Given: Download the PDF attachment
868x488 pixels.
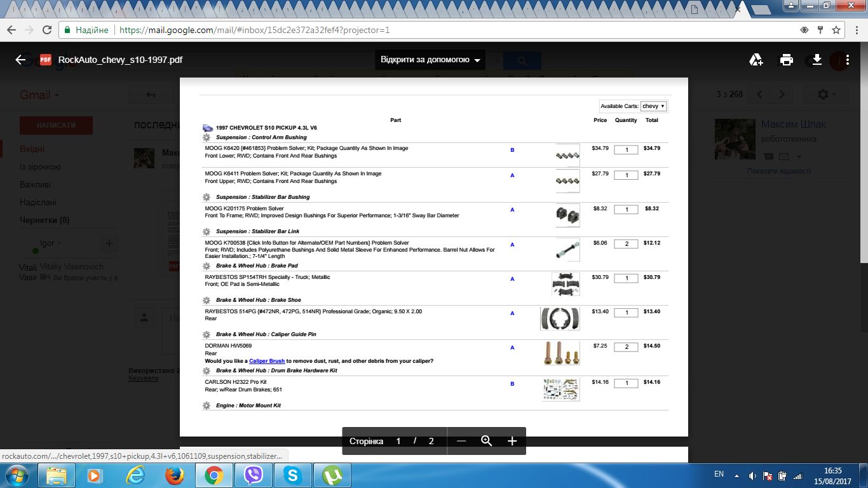Looking at the screenshot, I should 817,60.
